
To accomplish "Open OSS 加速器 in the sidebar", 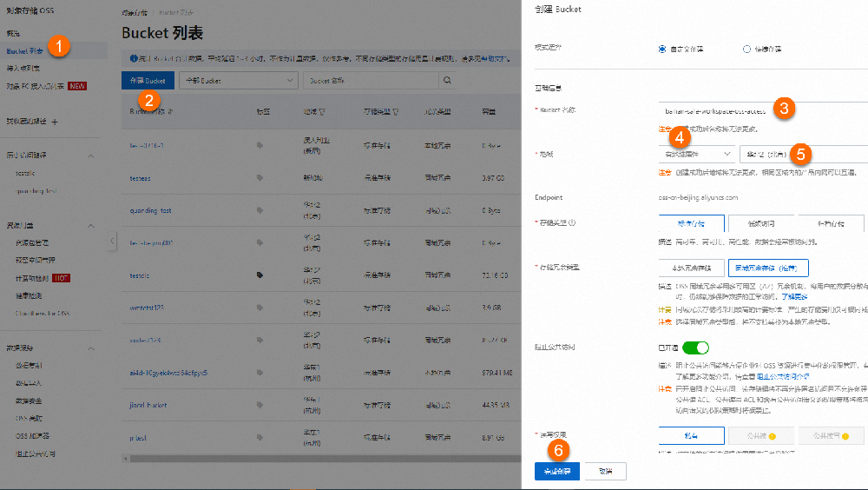I will (32, 435).
